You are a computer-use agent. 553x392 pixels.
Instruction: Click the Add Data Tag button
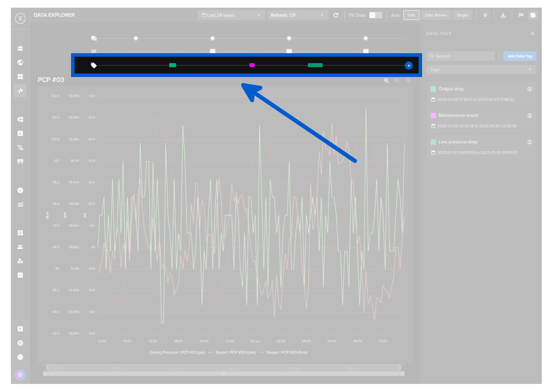(519, 56)
